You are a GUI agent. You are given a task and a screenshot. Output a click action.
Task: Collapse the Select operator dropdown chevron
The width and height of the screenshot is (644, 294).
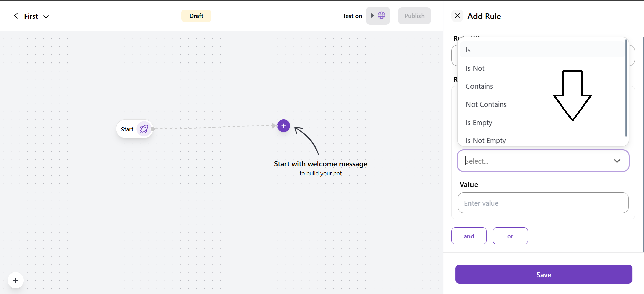tap(617, 161)
